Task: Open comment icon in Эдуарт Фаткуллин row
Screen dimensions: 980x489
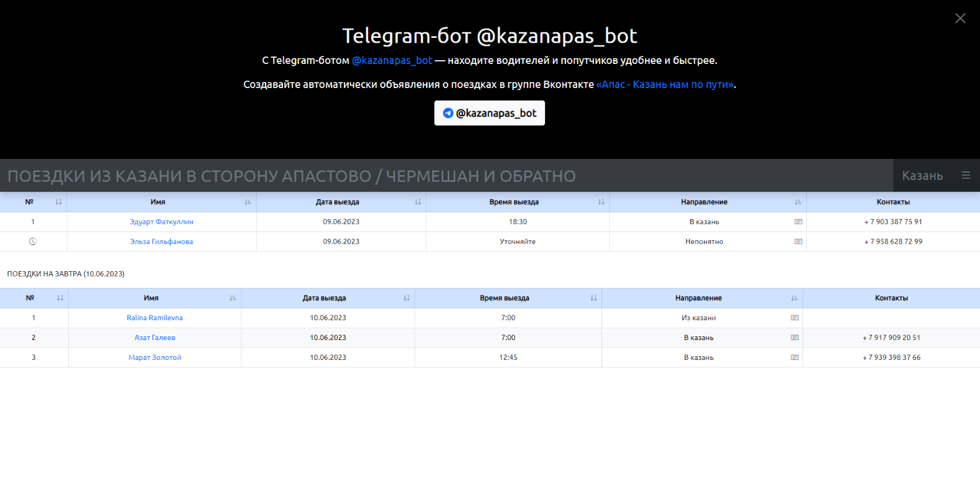Action: (798, 222)
